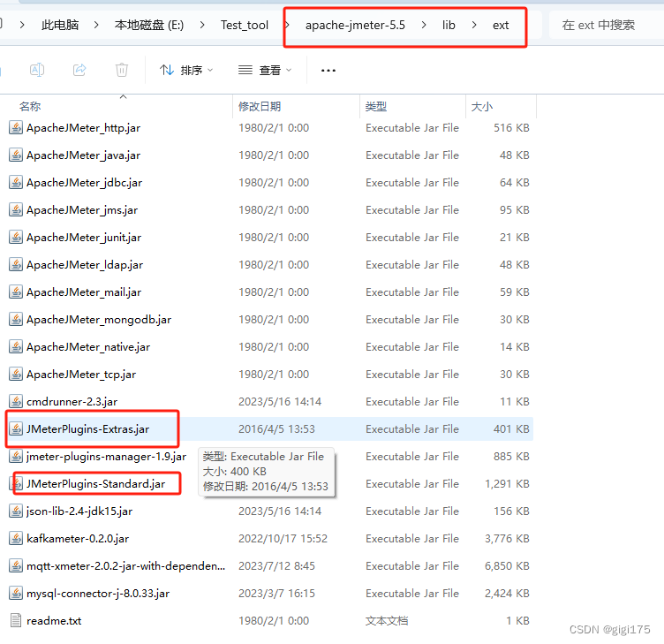The width and height of the screenshot is (664, 644).
Task: Select the file name ApacheJMeter_jdbc.jar
Action: [x=84, y=183]
